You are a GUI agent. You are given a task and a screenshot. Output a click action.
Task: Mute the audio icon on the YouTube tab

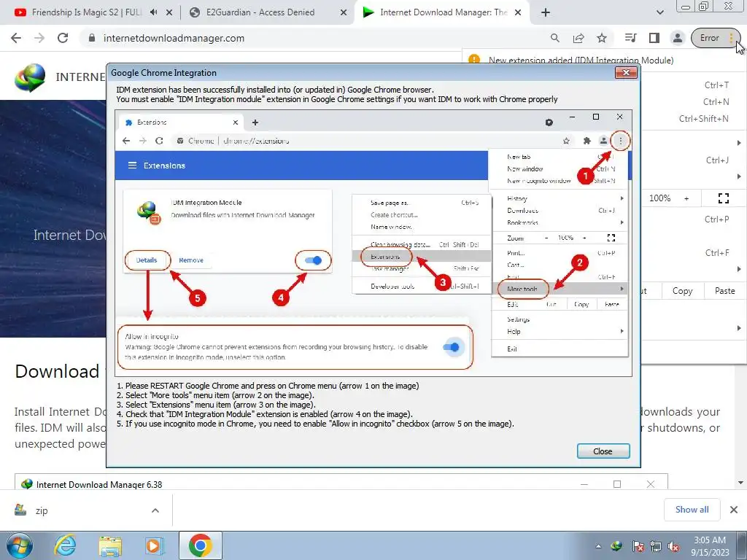coord(153,12)
